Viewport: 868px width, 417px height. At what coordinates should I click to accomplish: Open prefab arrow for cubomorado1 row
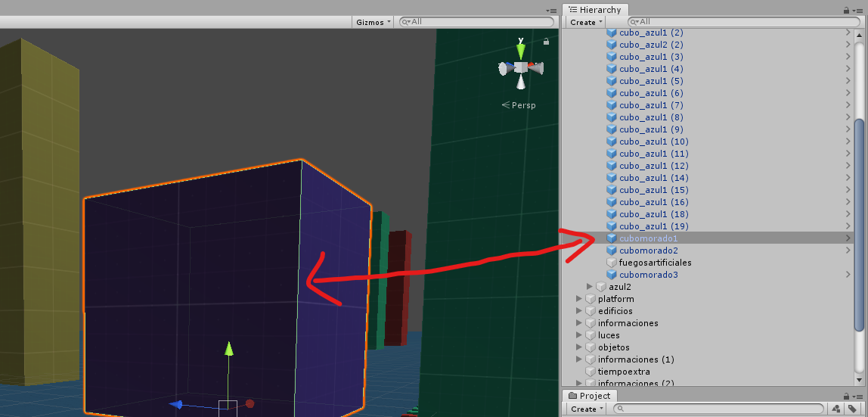click(848, 238)
